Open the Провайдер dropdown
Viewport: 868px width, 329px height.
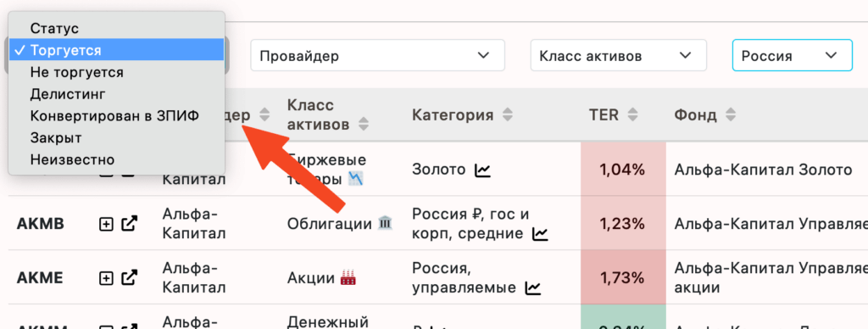[x=377, y=55]
